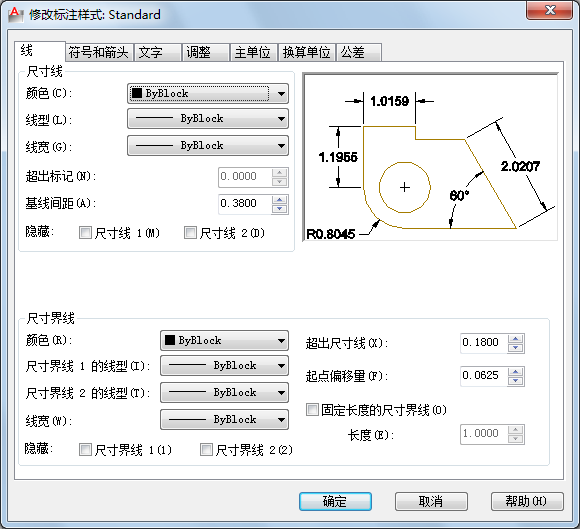Confirm with the 确定 button

[x=335, y=502]
